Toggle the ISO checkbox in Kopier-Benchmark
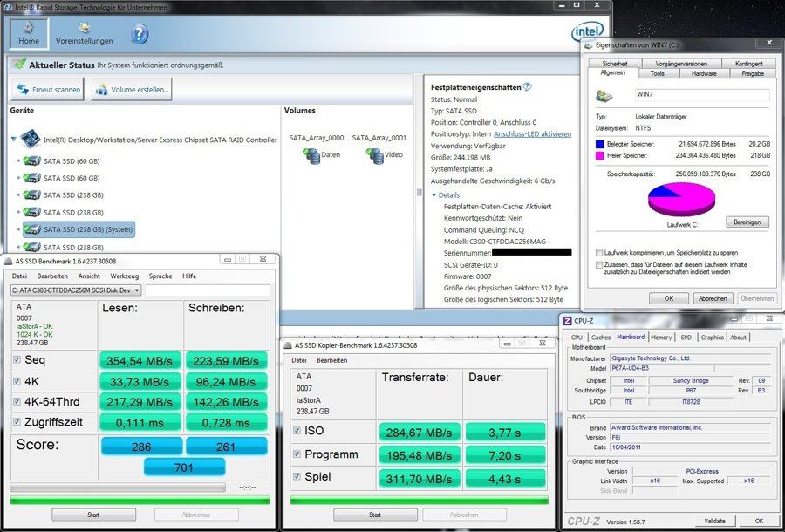Image resolution: width=785 pixels, height=532 pixels. pos(297,431)
